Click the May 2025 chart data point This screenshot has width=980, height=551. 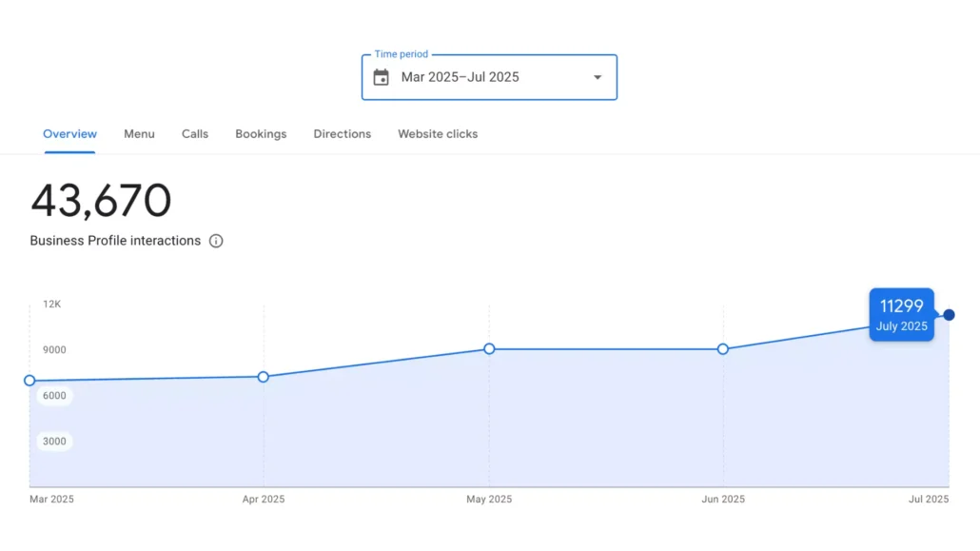click(x=489, y=348)
